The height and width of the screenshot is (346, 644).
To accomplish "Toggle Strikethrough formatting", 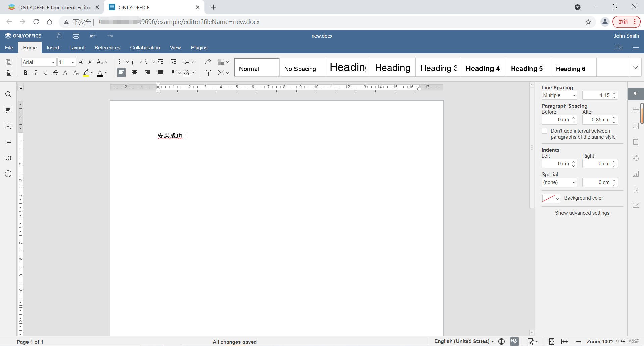I will click(x=56, y=72).
